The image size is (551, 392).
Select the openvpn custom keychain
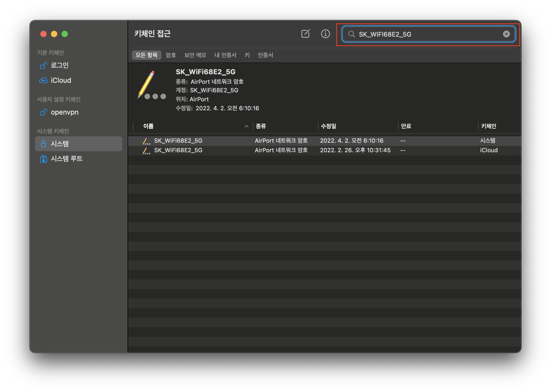point(64,112)
